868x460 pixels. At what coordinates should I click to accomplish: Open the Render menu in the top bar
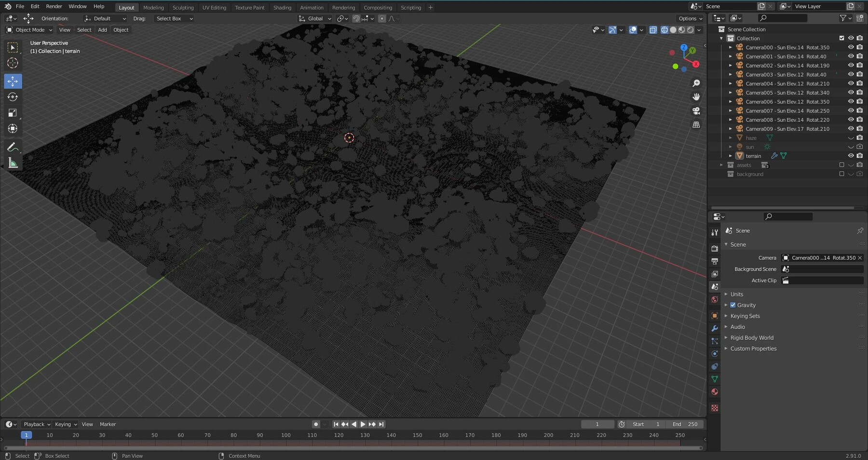click(x=54, y=6)
